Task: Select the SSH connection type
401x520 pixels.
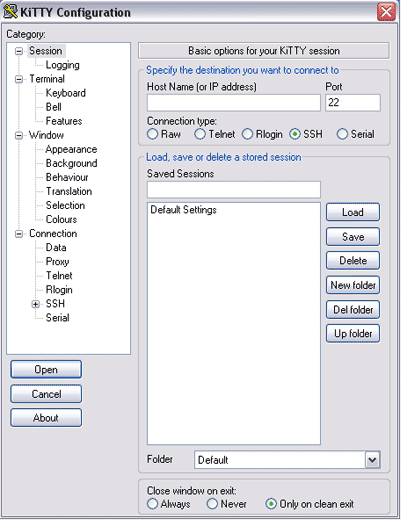Action: [x=295, y=134]
